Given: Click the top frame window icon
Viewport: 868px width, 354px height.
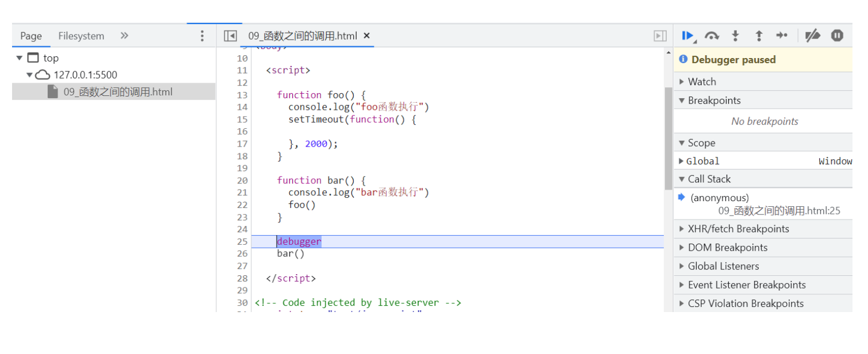Looking at the screenshot, I should pos(33,58).
